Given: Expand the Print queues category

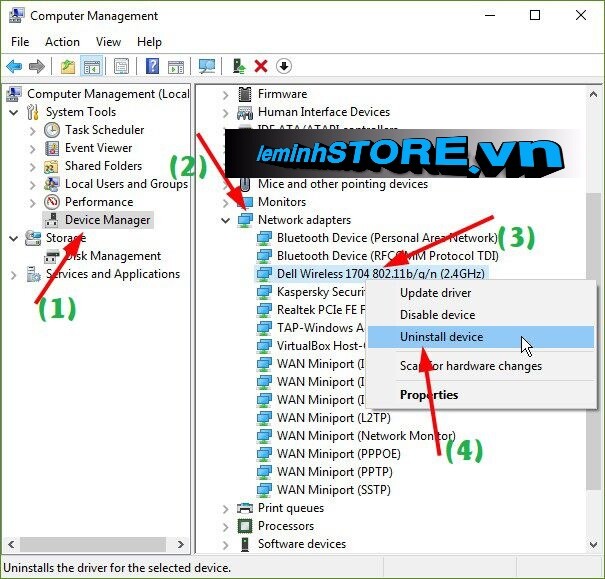Looking at the screenshot, I should pyautogui.click(x=226, y=509).
